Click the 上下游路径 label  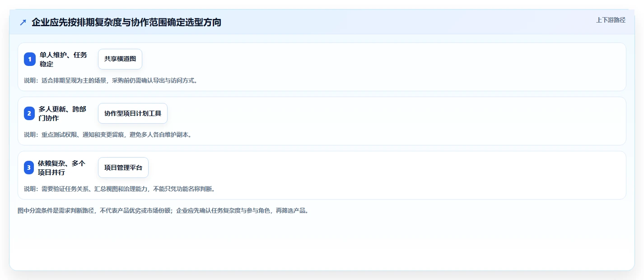tap(611, 20)
